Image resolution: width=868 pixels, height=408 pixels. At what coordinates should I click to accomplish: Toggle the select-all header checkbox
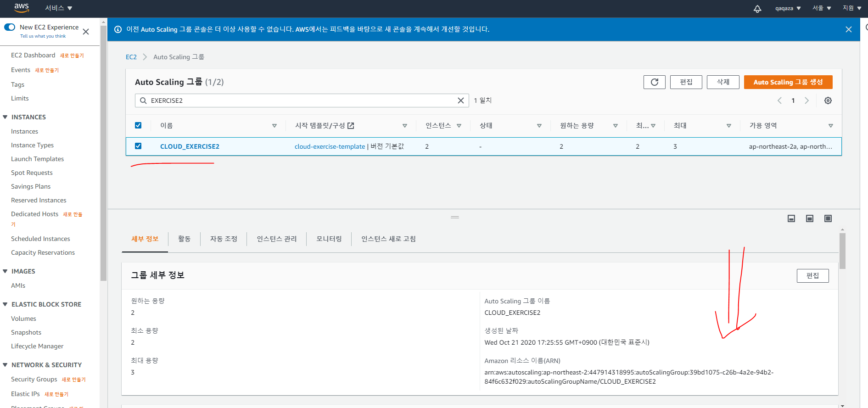tap(138, 125)
